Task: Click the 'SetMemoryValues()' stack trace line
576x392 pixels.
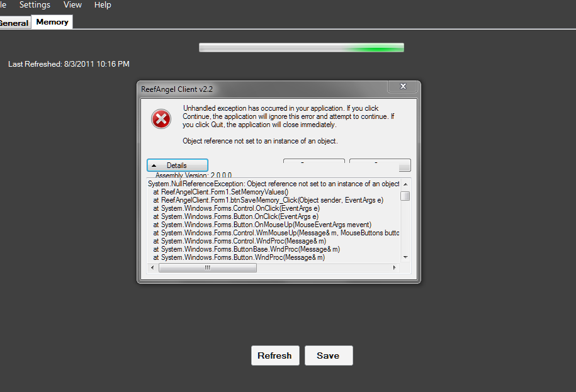Action: [x=221, y=192]
